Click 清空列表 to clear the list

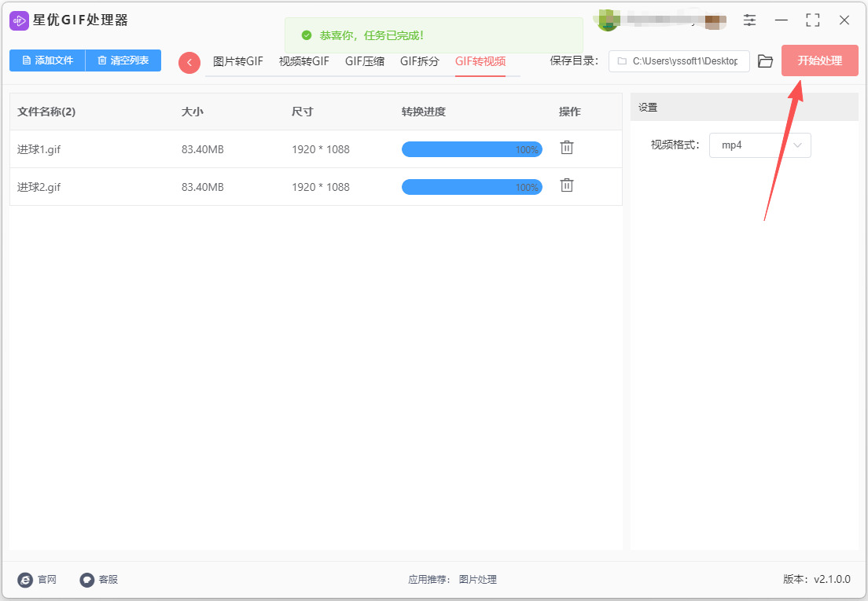[x=123, y=60]
